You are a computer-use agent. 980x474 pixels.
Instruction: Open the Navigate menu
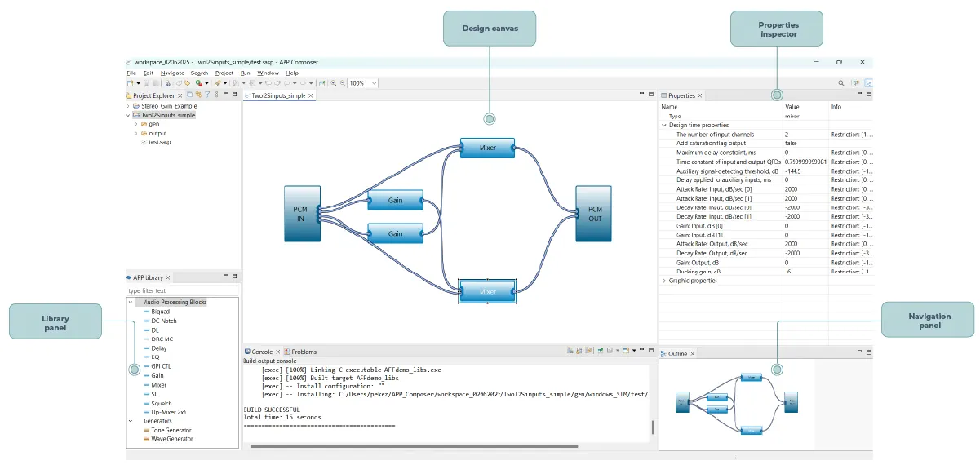172,73
